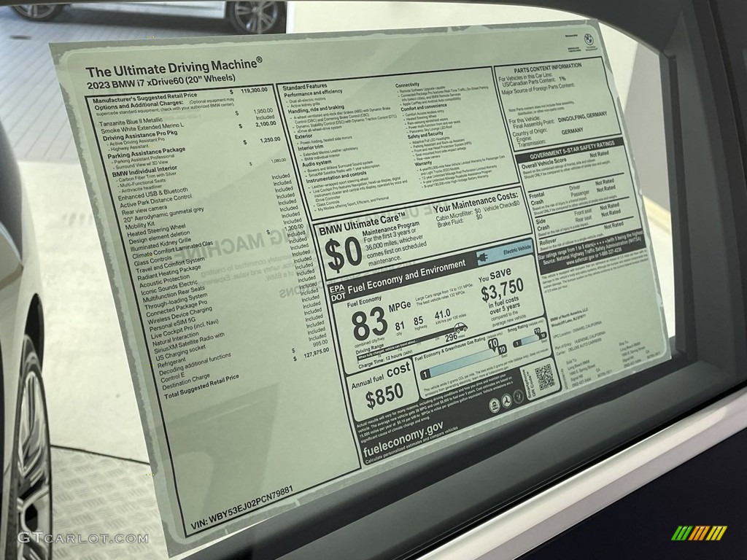
Task: Click the Manufacturer's Suggested Retail Price label
Action: coord(145,98)
